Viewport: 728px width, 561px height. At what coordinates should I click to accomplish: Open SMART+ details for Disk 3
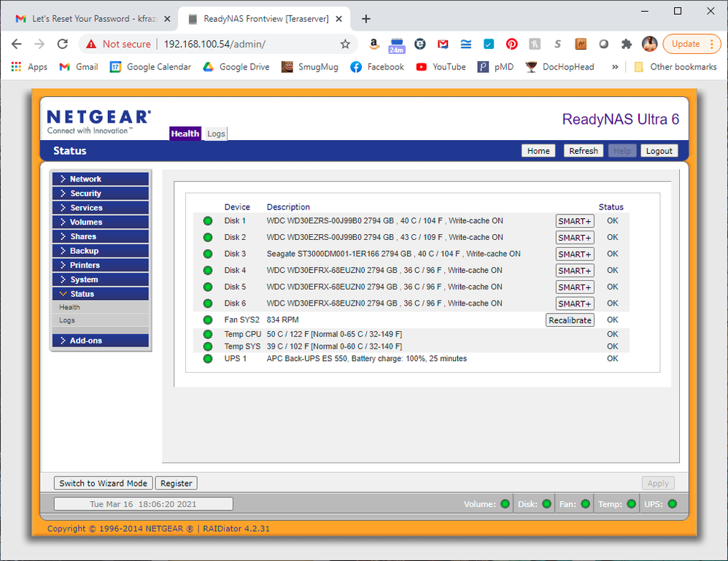(x=575, y=255)
